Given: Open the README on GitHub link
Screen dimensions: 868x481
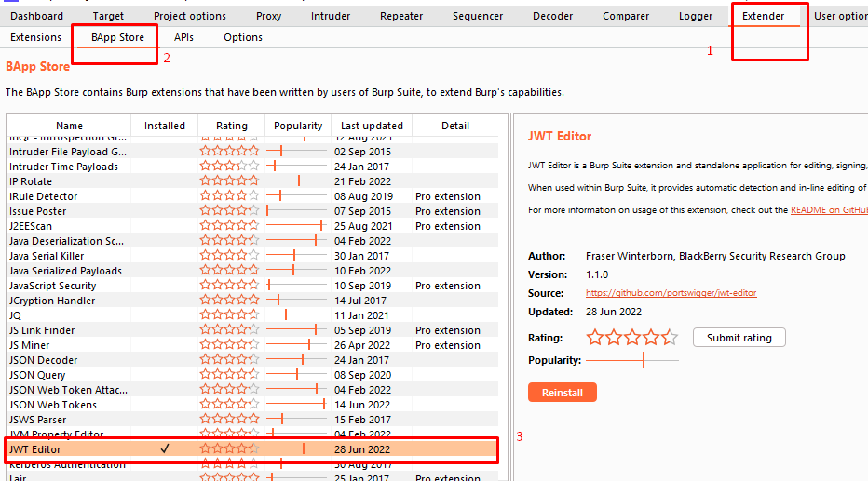Looking at the screenshot, I should coord(829,210).
